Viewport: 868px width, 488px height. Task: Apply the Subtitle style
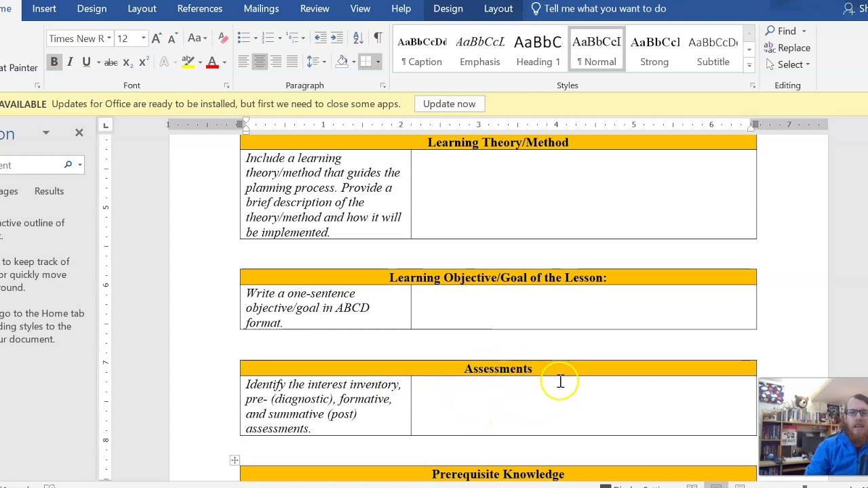coord(713,49)
